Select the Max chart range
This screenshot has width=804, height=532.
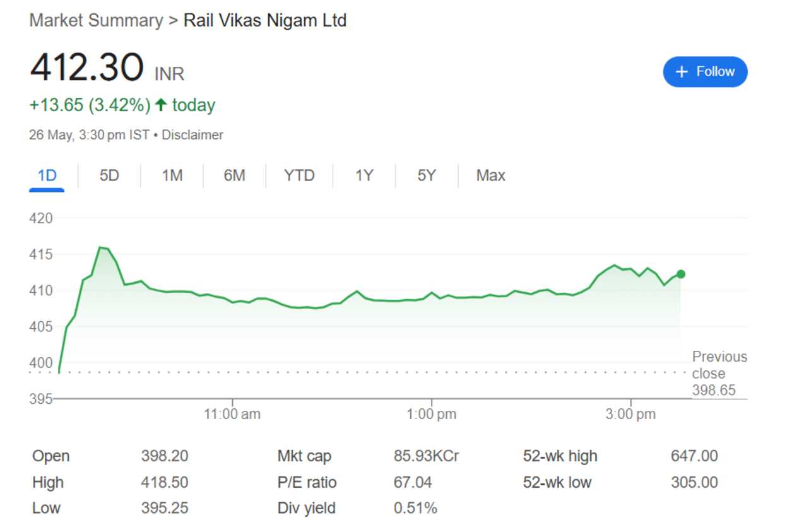point(489,175)
